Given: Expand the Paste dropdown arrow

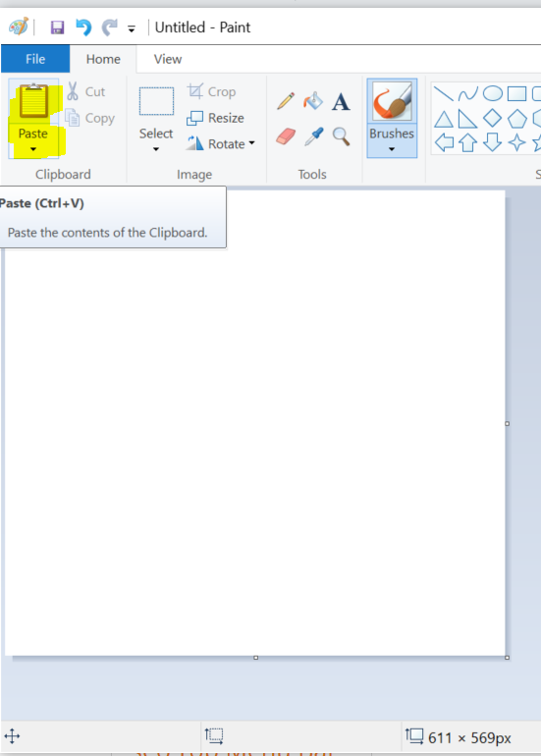Looking at the screenshot, I should coord(32,149).
